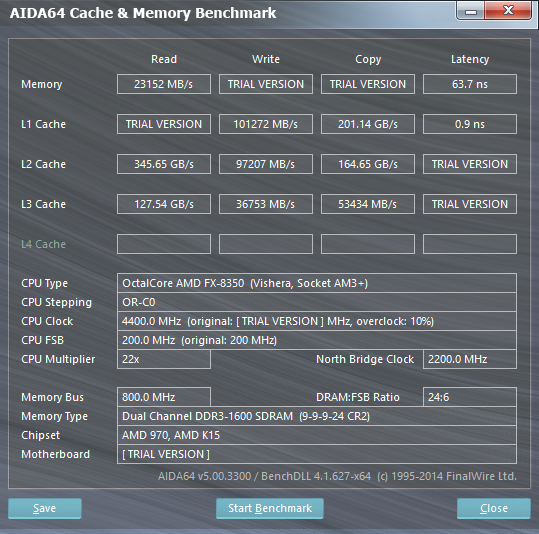This screenshot has height=534, width=539.
Task: Start the benchmark run
Action: click(270, 508)
